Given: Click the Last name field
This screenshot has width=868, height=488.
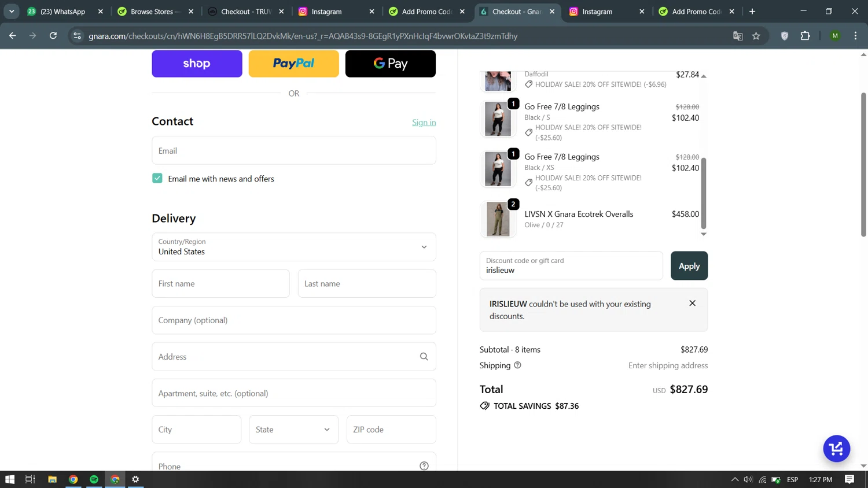Looking at the screenshot, I should pos(367,284).
